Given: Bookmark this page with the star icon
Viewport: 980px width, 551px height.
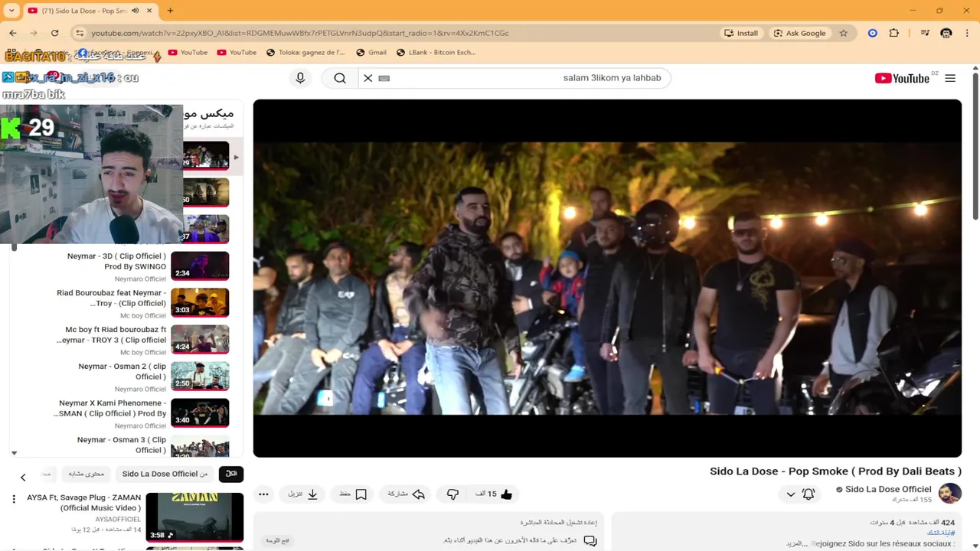Looking at the screenshot, I should [x=843, y=33].
